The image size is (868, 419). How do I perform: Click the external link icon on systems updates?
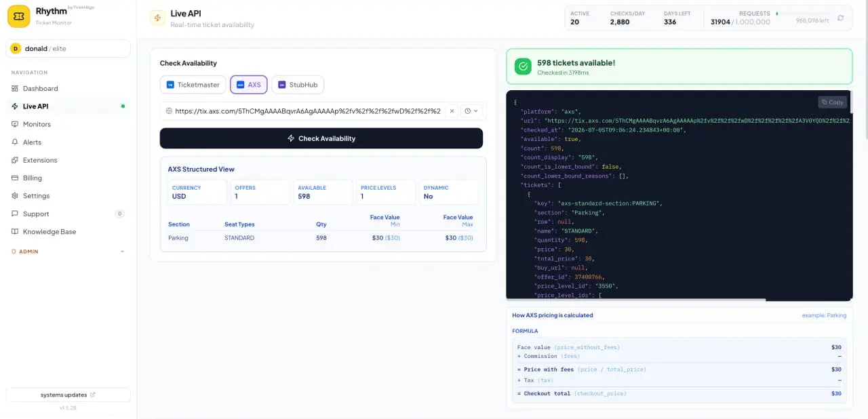pyautogui.click(x=93, y=395)
